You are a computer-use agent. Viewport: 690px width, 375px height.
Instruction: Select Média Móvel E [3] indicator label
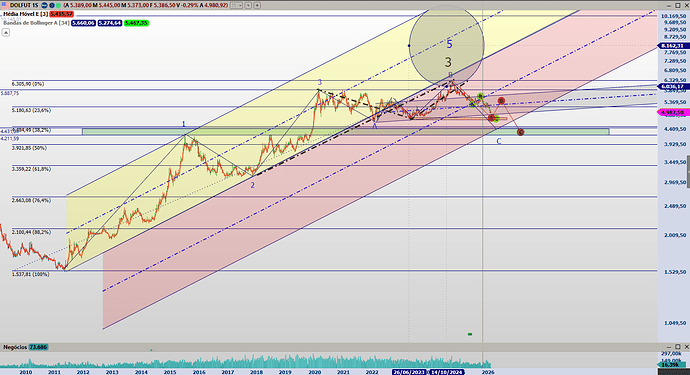(26, 14)
